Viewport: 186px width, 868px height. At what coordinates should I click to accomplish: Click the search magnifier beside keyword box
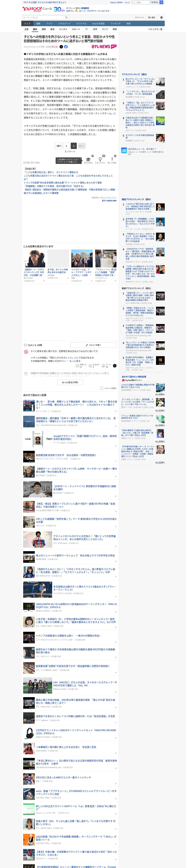point(66,18)
